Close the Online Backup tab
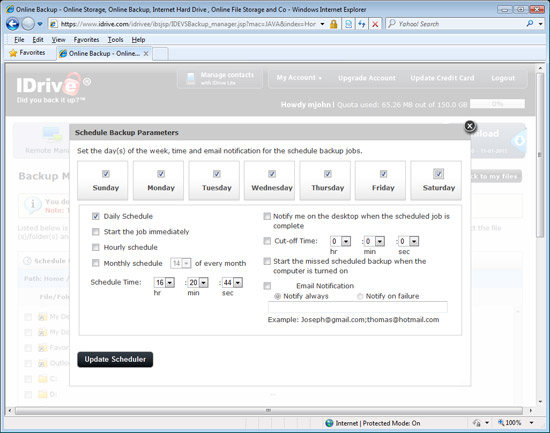 [146, 53]
